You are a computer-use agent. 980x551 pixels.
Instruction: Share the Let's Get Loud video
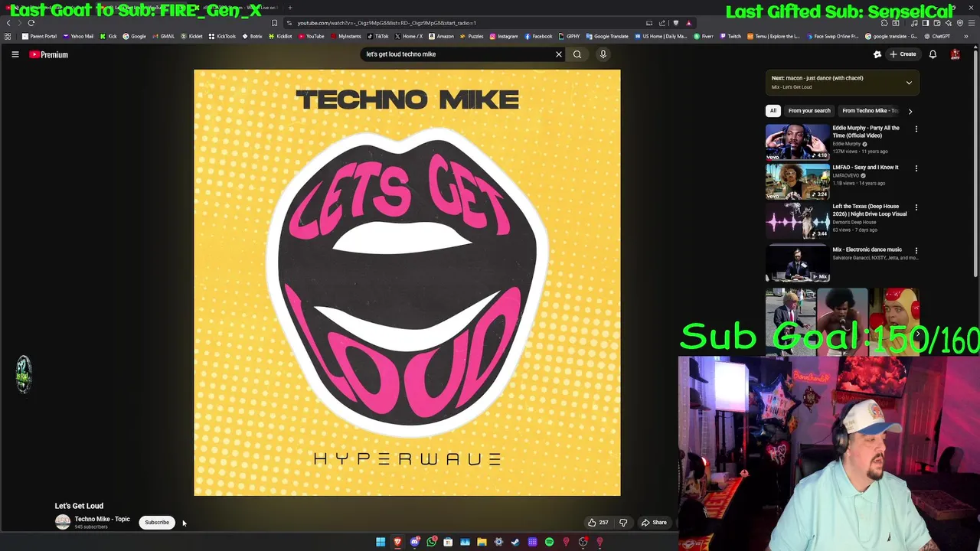pyautogui.click(x=655, y=523)
